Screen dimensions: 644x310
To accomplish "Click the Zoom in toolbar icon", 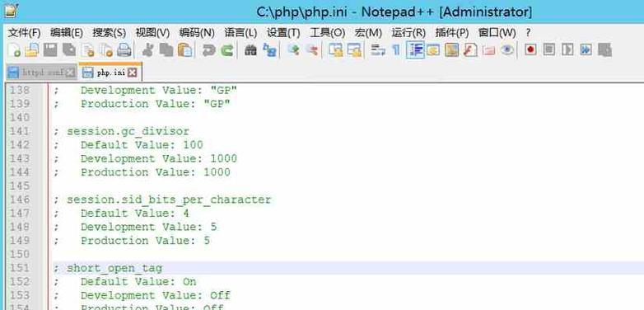I will [x=293, y=50].
